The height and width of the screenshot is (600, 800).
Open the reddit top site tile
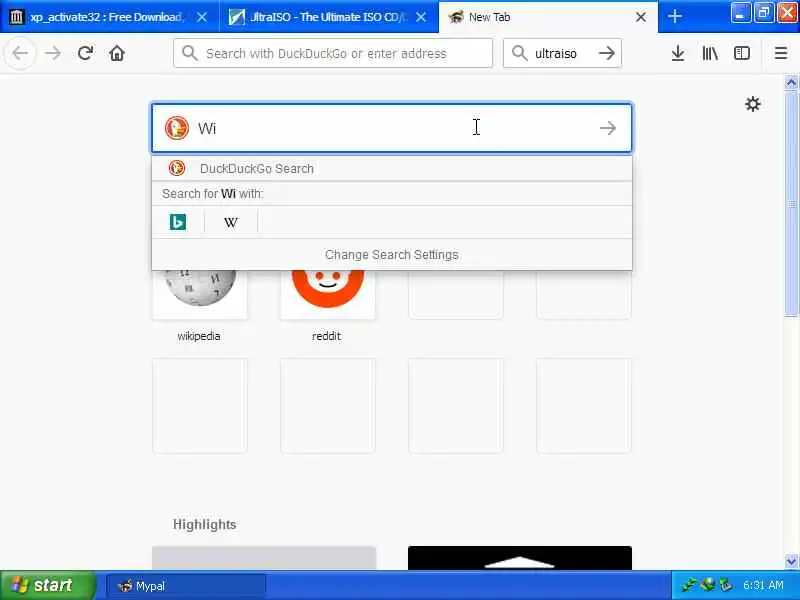click(328, 295)
